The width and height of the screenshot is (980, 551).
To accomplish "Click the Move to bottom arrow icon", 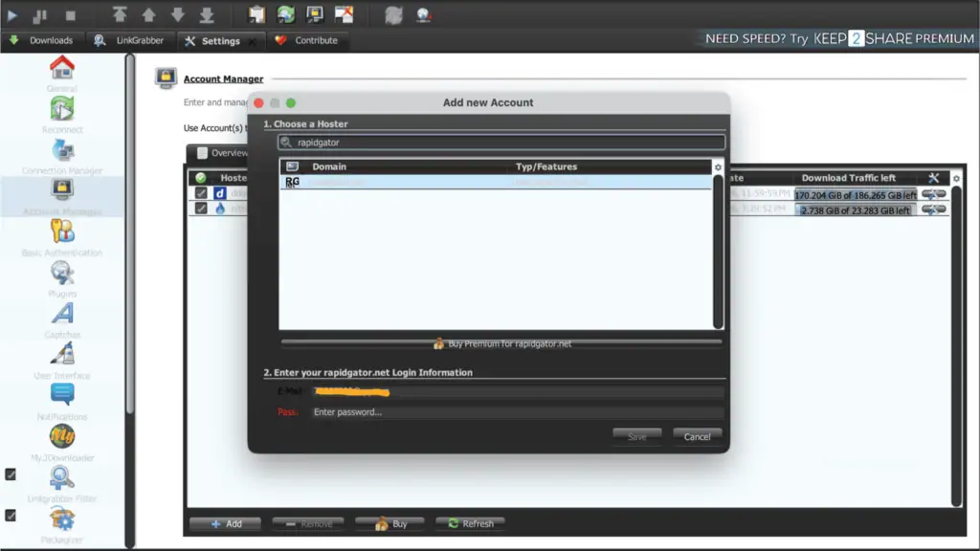I will 207,14.
